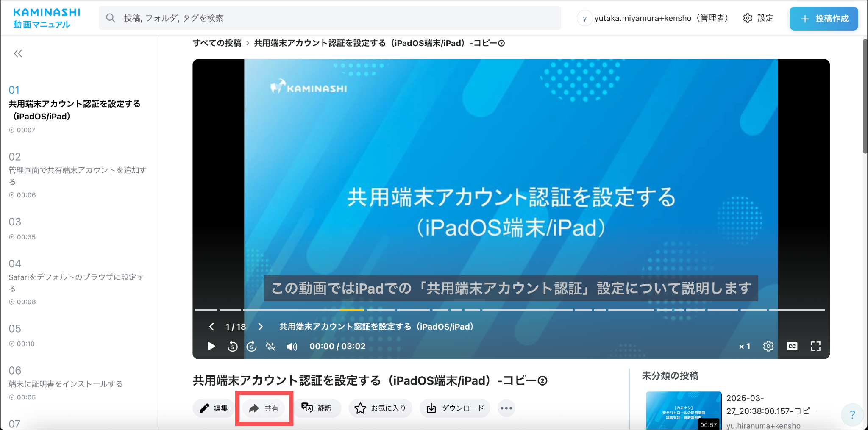Select chapter 03 at 00:35
Image resolution: width=868 pixels, height=430 pixels.
78,228
